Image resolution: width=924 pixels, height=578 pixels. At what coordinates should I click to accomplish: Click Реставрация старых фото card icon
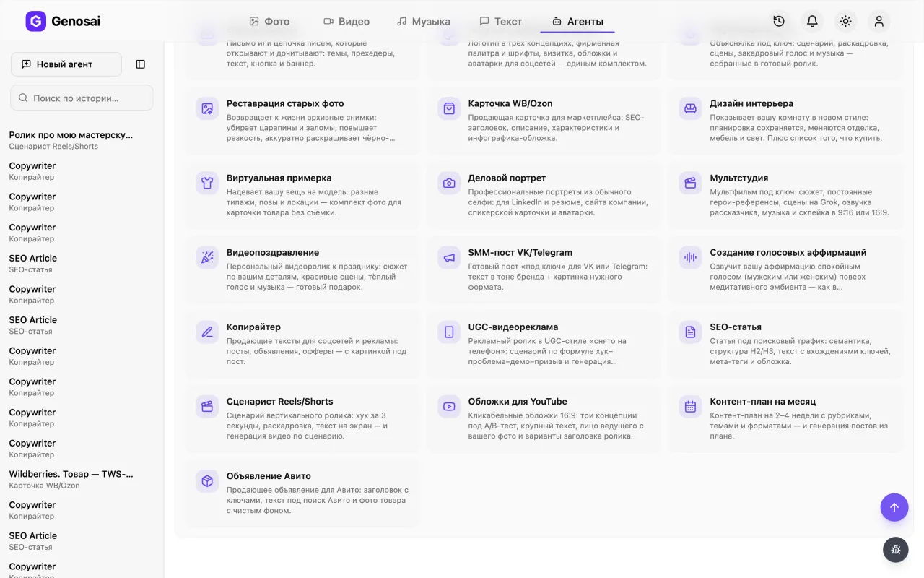(x=207, y=109)
